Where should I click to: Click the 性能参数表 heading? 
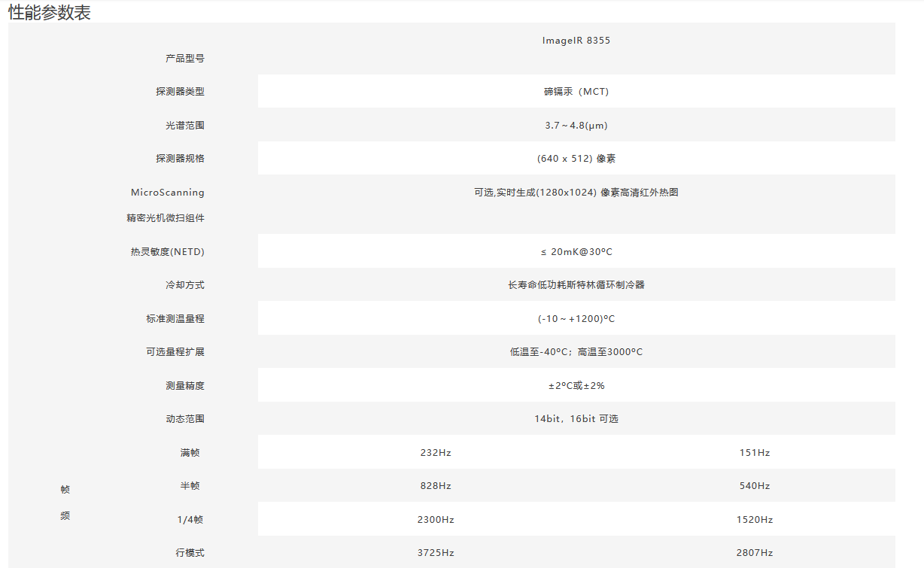(50, 12)
